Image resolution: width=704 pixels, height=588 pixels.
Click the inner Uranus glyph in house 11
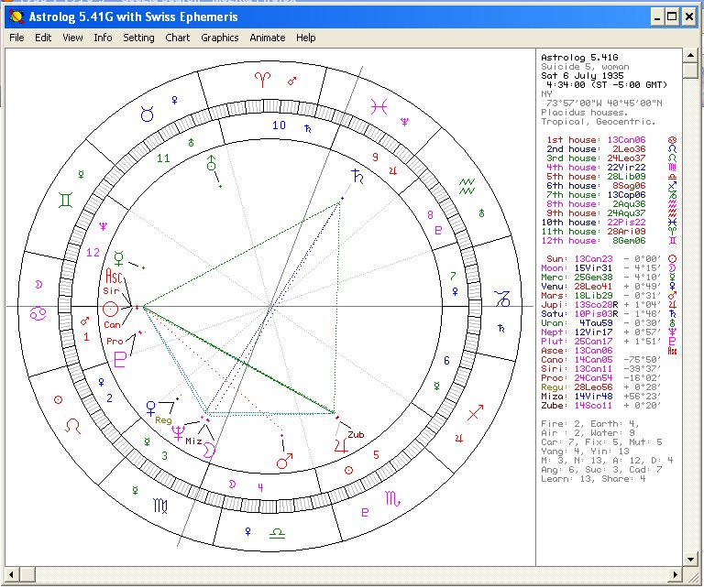[211, 163]
